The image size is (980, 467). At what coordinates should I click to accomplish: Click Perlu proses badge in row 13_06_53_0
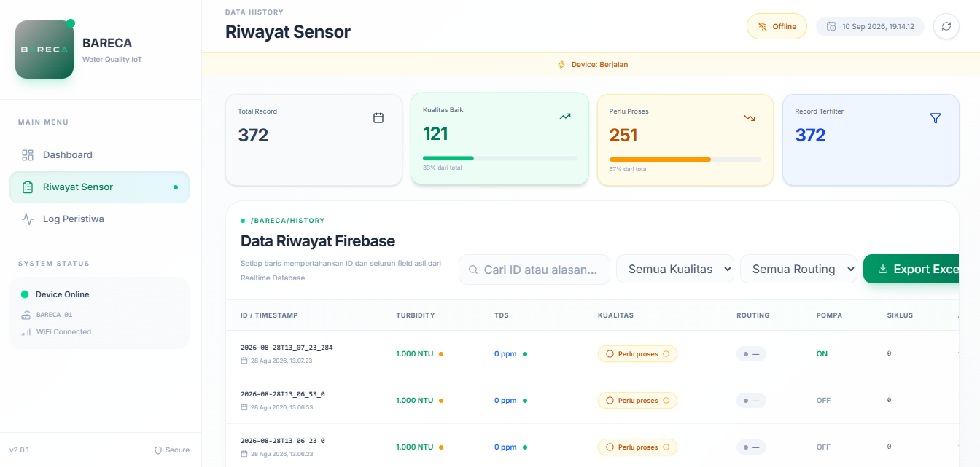click(x=637, y=401)
